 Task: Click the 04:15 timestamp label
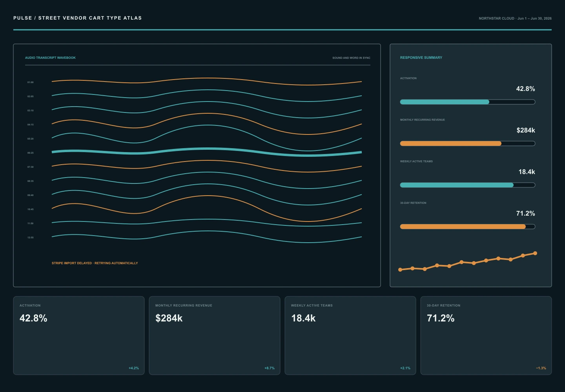31,125
